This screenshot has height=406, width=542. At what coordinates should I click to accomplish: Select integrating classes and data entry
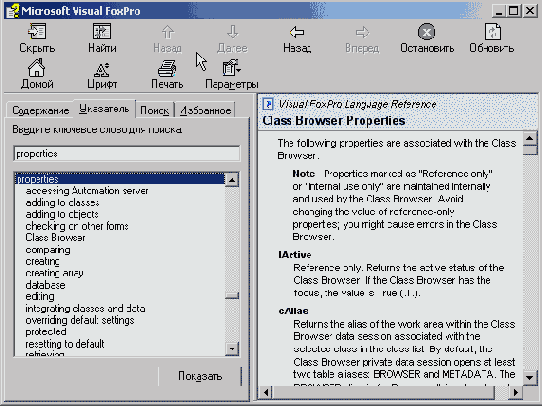click(x=85, y=309)
